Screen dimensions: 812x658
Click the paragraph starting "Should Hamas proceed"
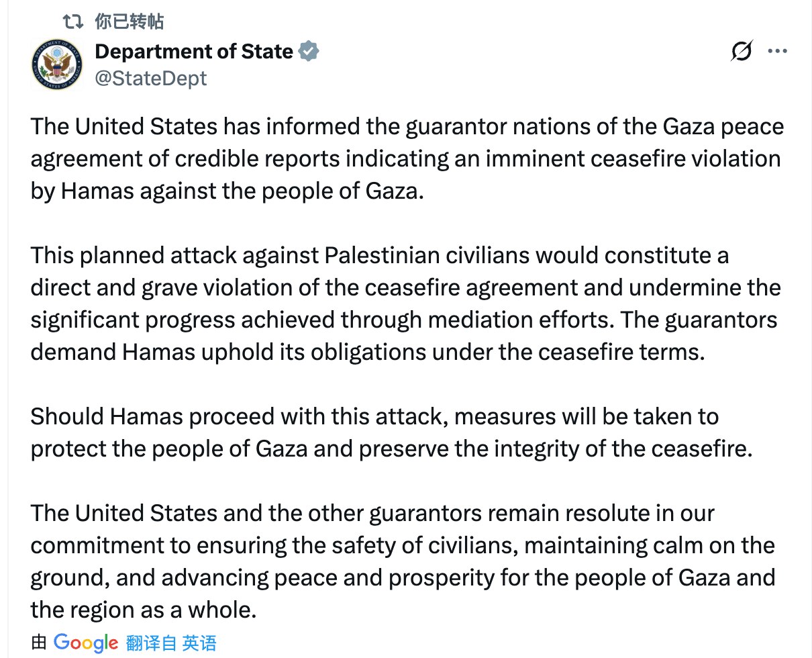pyautogui.click(x=389, y=433)
